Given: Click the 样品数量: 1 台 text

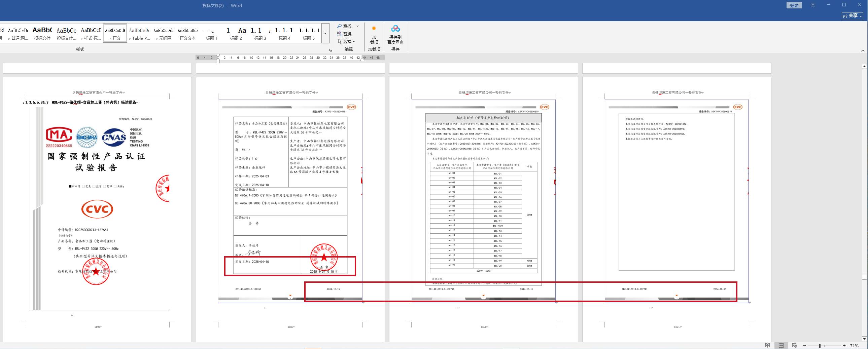Looking at the screenshot, I should pyautogui.click(x=246, y=158).
